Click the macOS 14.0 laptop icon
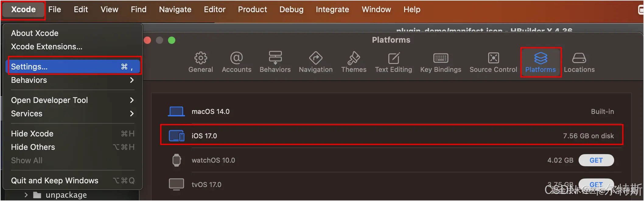The height and width of the screenshot is (201, 644). tap(176, 111)
